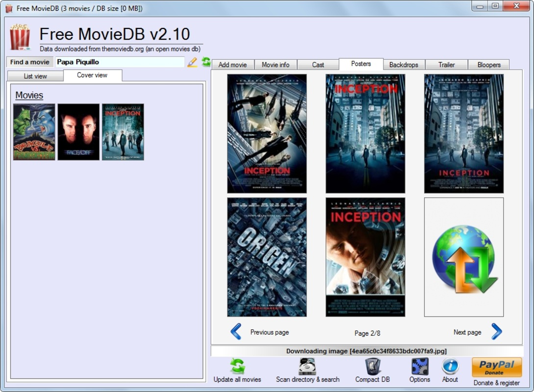The width and height of the screenshot is (534, 392).
Task: Click the Movies heading
Action: point(29,95)
